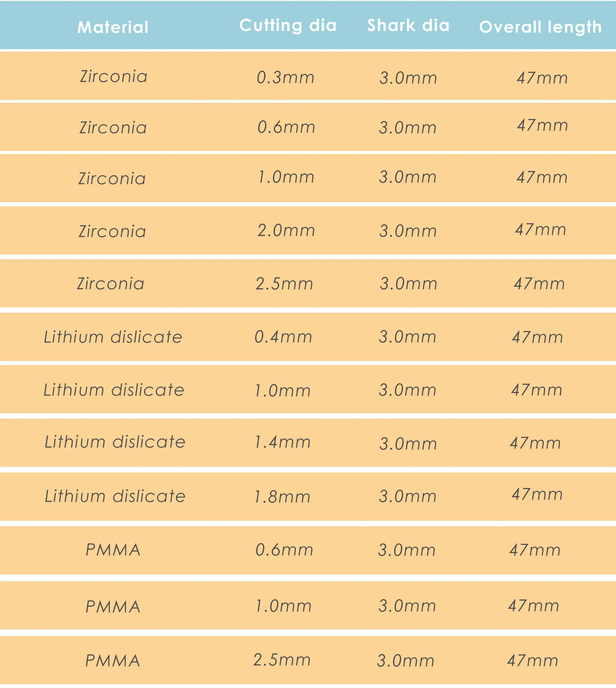Click the Zirconia row's 2.5mm cutting value
This screenshot has width=616, height=688.
coord(284,284)
